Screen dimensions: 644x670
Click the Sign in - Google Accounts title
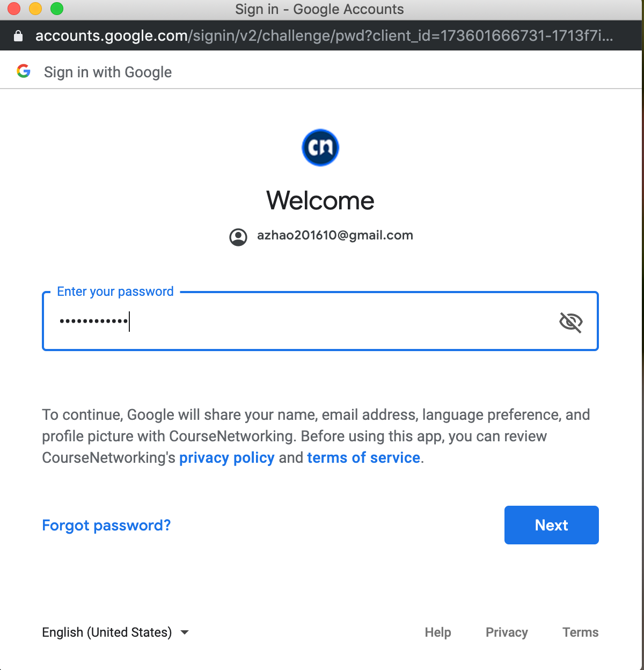pos(319,9)
